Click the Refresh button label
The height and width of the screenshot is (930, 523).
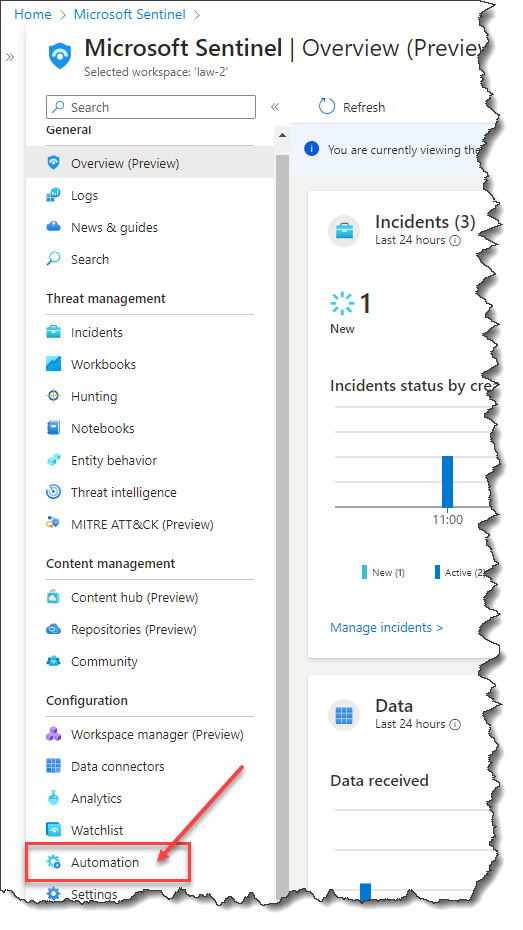coord(364,107)
